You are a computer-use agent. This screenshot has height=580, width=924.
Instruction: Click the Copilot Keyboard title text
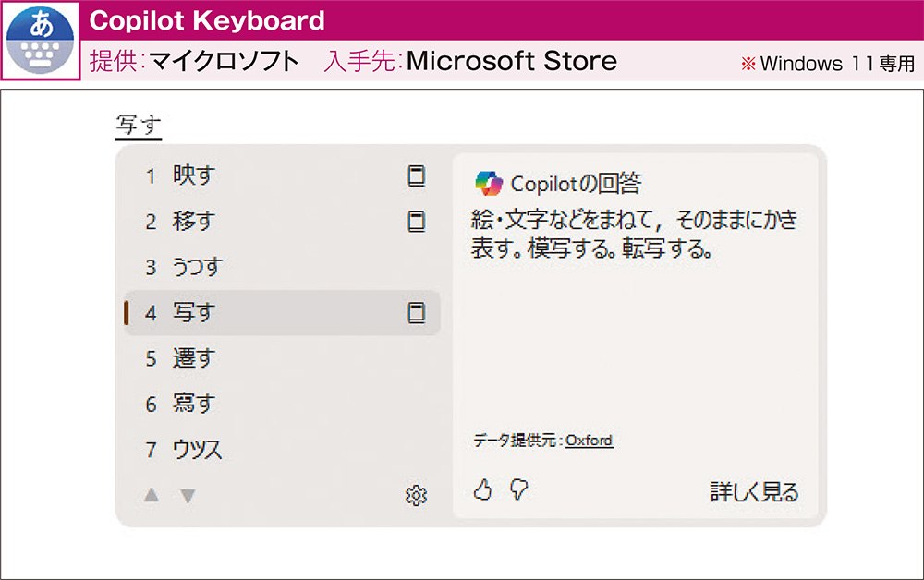point(207,20)
